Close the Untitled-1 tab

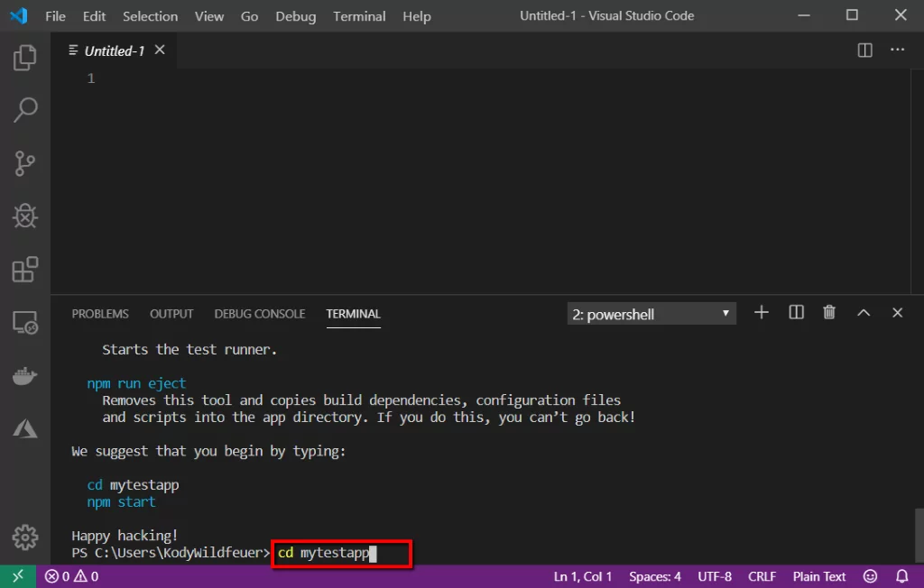pyautogui.click(x=160, y=51)
